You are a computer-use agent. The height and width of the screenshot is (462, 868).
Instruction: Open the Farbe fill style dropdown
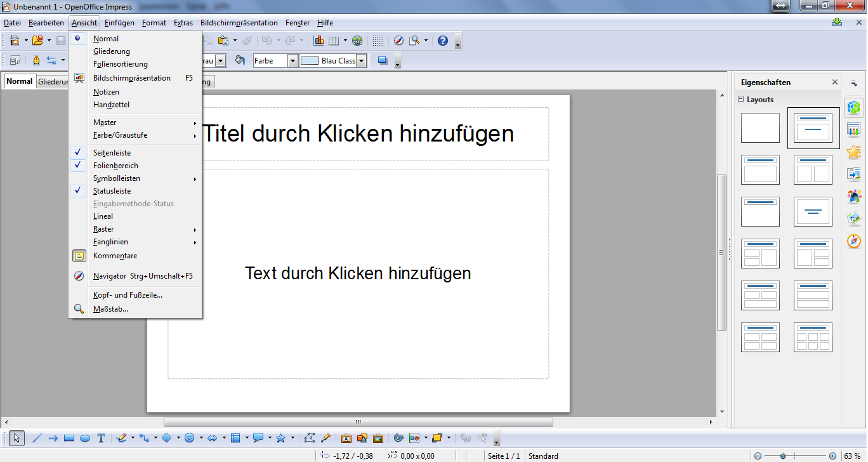point(293,61)
